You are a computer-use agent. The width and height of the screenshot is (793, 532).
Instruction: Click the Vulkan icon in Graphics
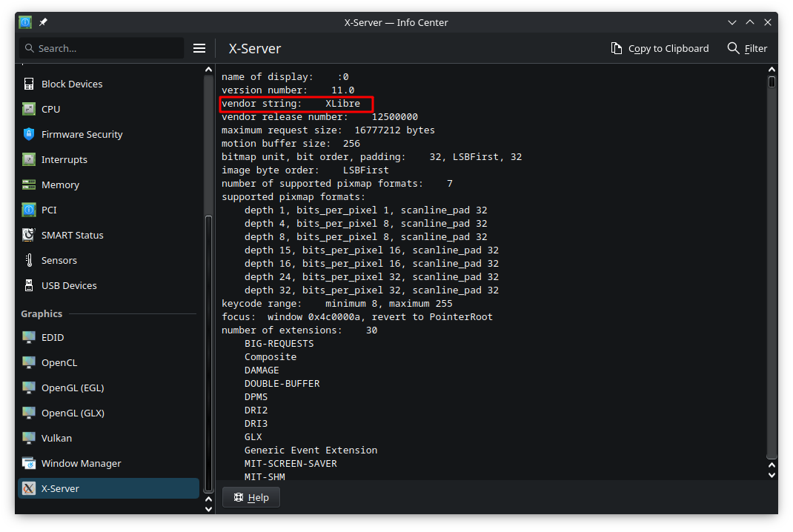pos(29,438)
